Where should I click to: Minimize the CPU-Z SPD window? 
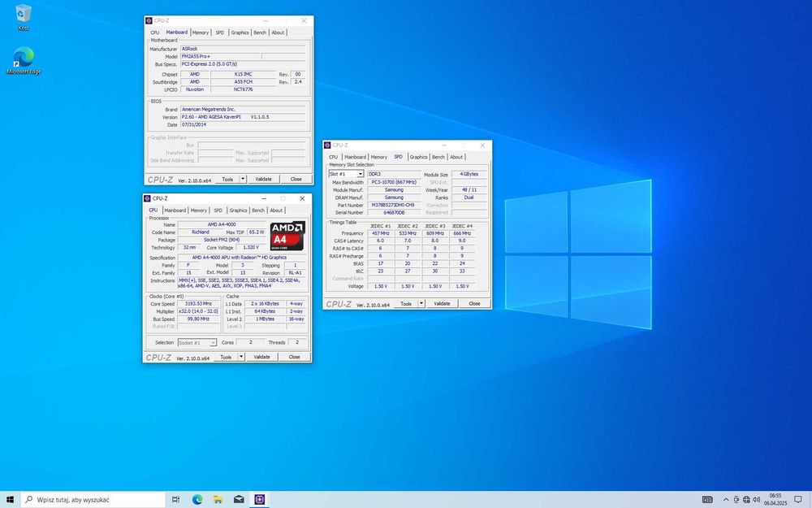[444, 145]
